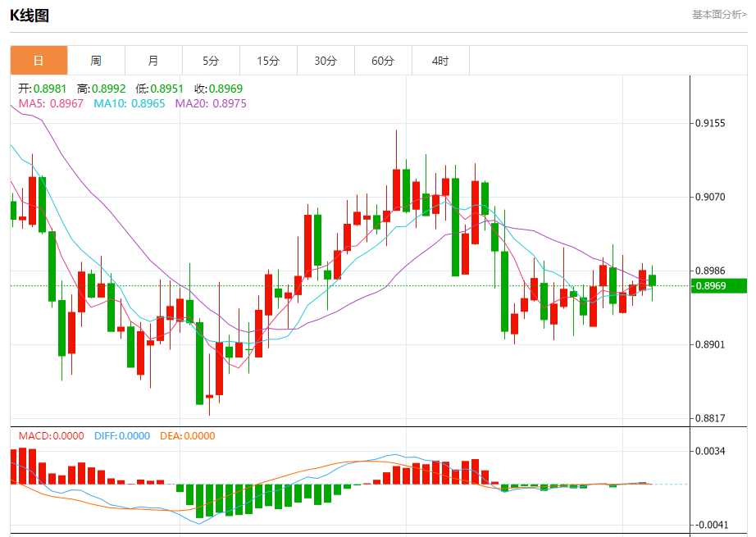The image size is (756, 537).
Task: Click the DEA:0.0000 indicator label
Action: (x=188, y=436)
